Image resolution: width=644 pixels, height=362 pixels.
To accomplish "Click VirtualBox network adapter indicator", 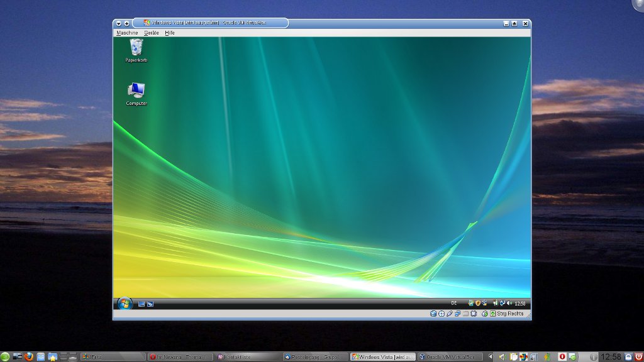I will click(x=458, y=314).
